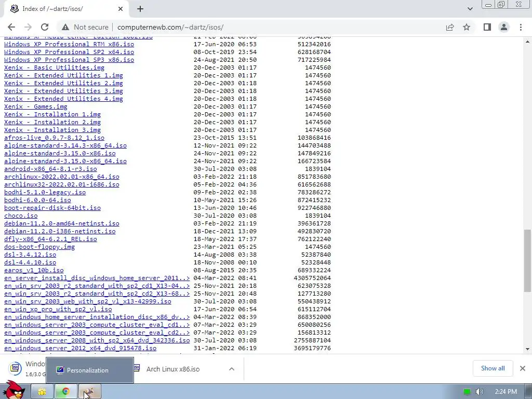Download bodhi-6.0.0-64.iso
This screenshot has height=399, width=532.
(x=37, y=200)
